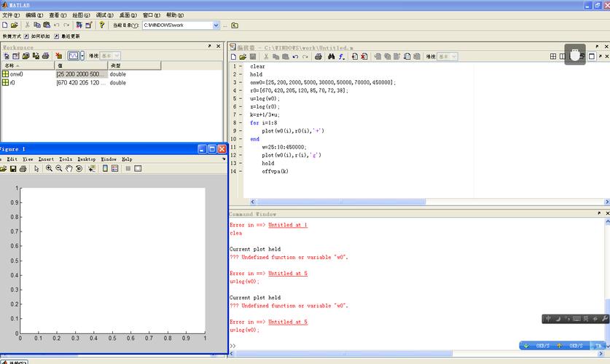610x364 pixels.
Task: Click the first 'Untitled at 5' error link
Action: point(288,274)
